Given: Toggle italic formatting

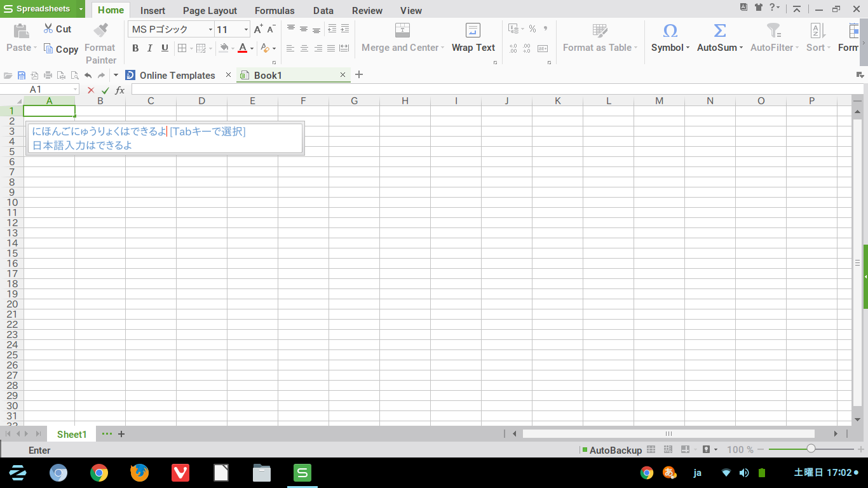Looking at the screenshot, I should click(150, 48).
